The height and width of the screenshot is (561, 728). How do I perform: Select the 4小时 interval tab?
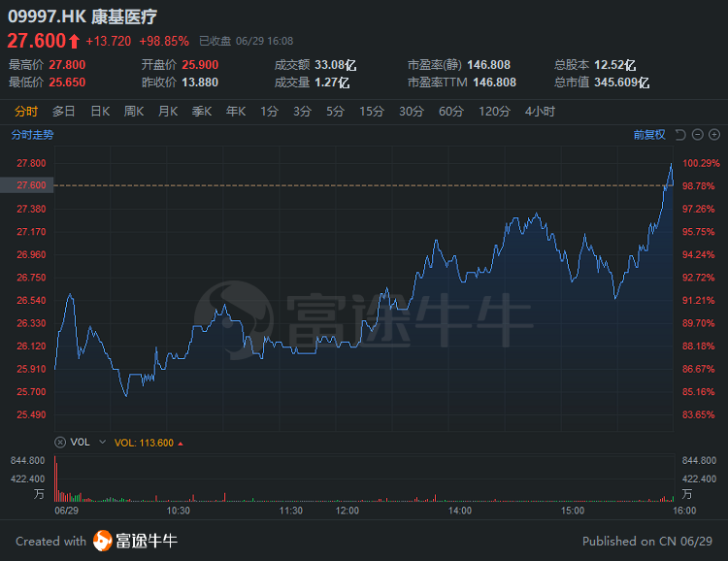(x=539, y=112)
